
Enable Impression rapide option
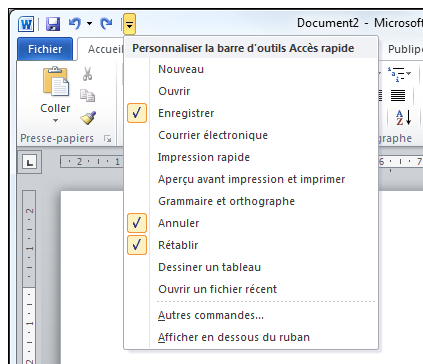(251, 157)
